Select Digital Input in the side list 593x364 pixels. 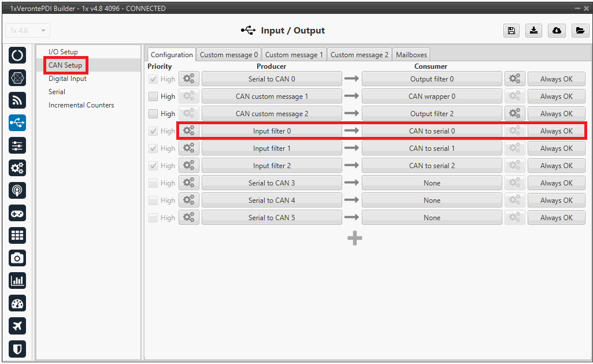click(x=67, y=79)
